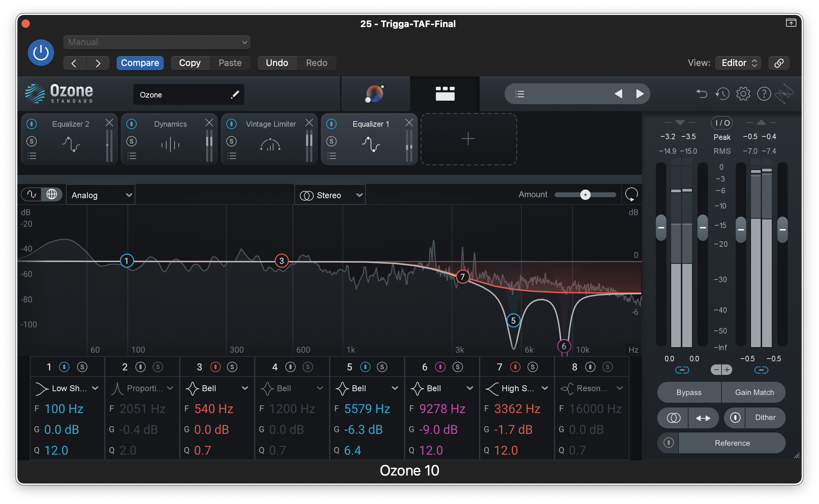The width and height of the screenshot is (819, 504).
Task: Open the Analog mode dropdown
Action: 101,195
